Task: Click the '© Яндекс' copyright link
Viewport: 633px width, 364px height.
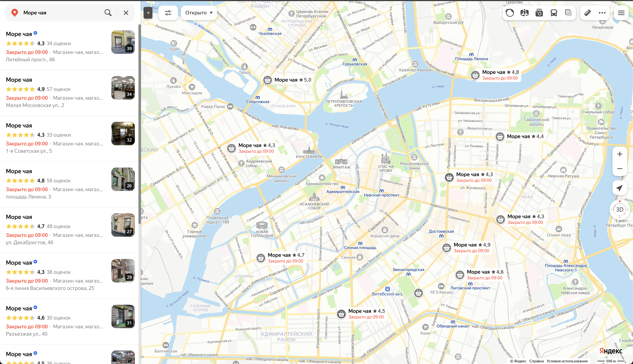Action: 518,361
